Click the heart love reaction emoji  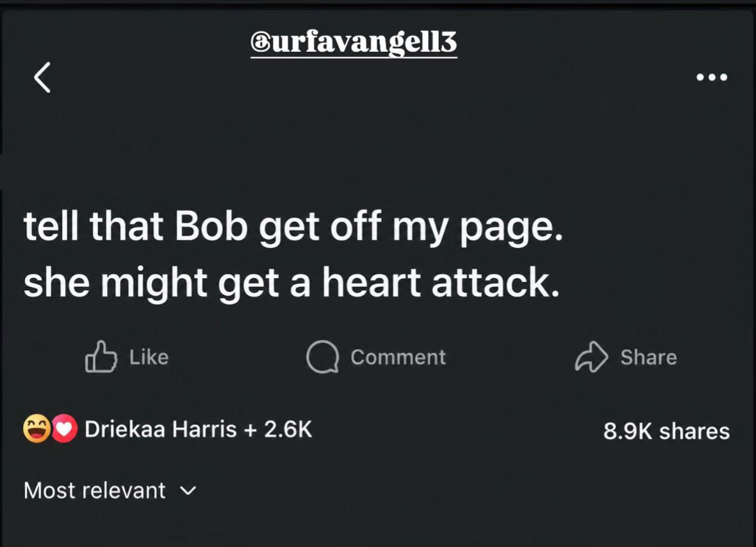pos(64,429)
